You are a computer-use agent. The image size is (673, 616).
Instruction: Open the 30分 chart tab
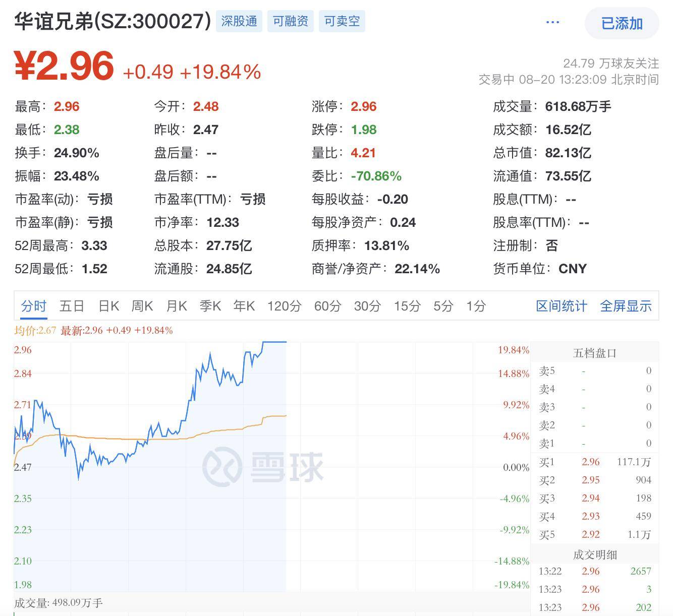367,306
